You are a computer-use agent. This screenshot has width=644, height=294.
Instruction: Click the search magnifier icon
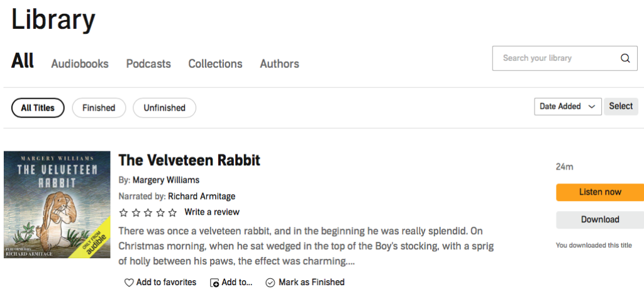coord(625,58)
